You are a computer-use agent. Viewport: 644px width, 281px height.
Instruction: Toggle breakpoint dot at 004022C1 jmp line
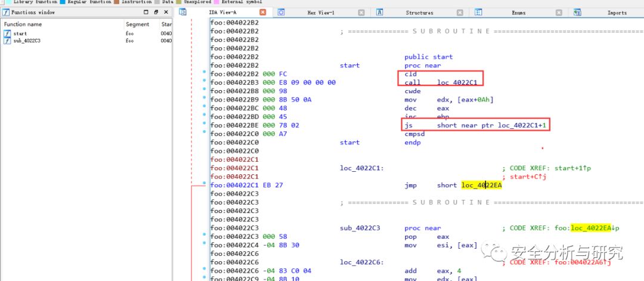205,183
